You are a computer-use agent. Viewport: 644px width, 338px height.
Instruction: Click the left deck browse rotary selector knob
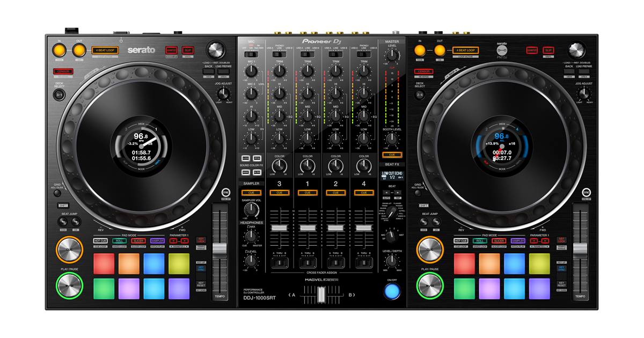[x=215, y=49]
